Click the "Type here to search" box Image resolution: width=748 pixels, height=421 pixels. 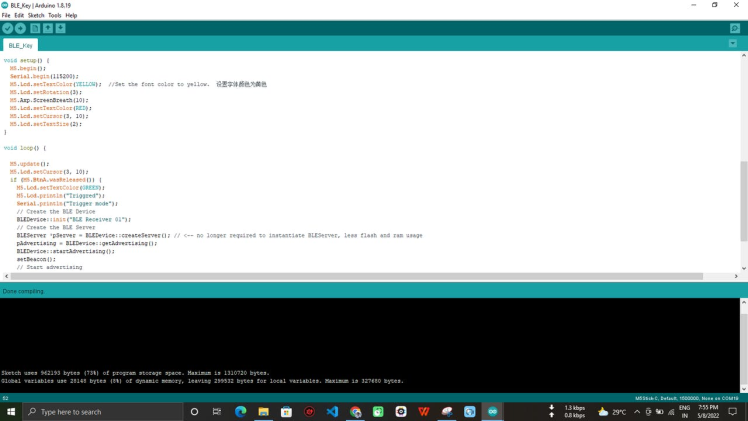click(103, 411)
